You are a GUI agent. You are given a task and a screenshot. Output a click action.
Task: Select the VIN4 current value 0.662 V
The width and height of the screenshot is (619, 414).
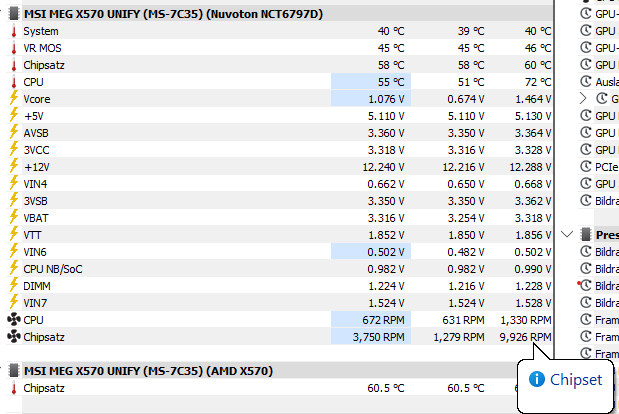pos(386,184)
